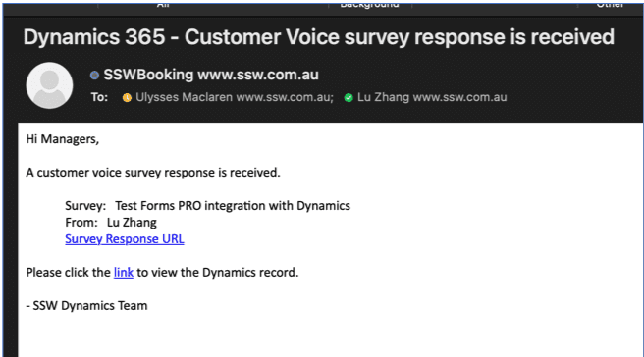
Task: Follow the 'link' hyperlink to Dynamics record
Action: (x=124, y=272)
